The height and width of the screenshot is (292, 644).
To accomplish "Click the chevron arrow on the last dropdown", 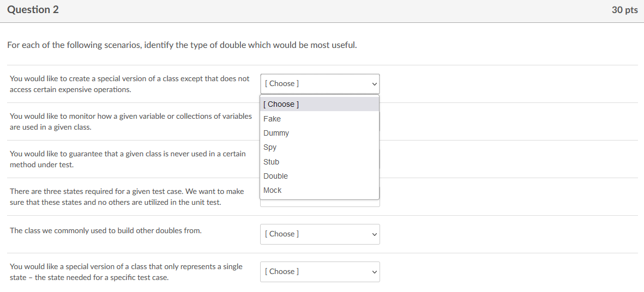I will click(x=374, y=272).
